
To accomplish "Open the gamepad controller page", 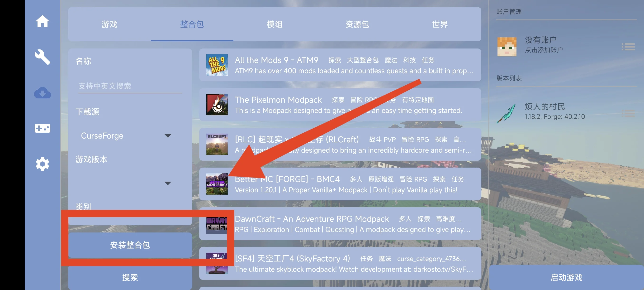I will click(x=42, y=128).
